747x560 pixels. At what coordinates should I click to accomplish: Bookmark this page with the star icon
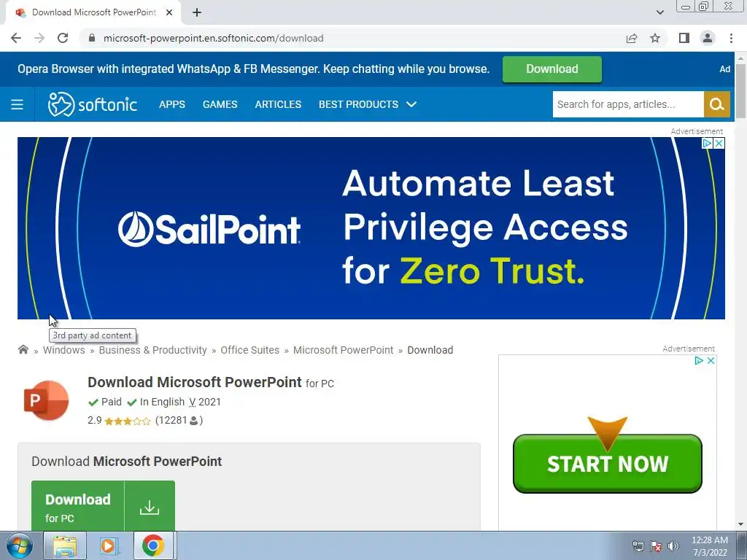655,38
